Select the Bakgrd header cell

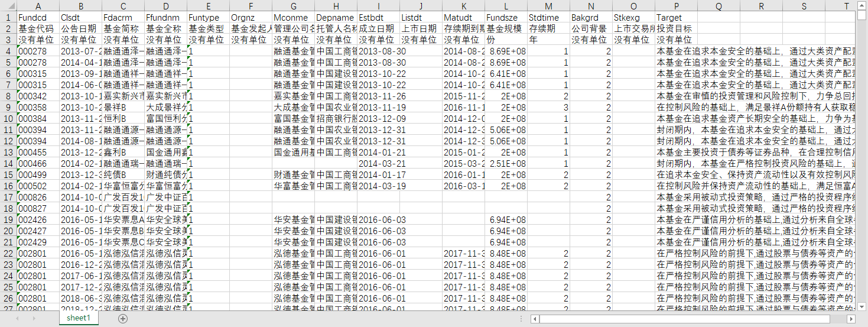[x=591, y=17]
